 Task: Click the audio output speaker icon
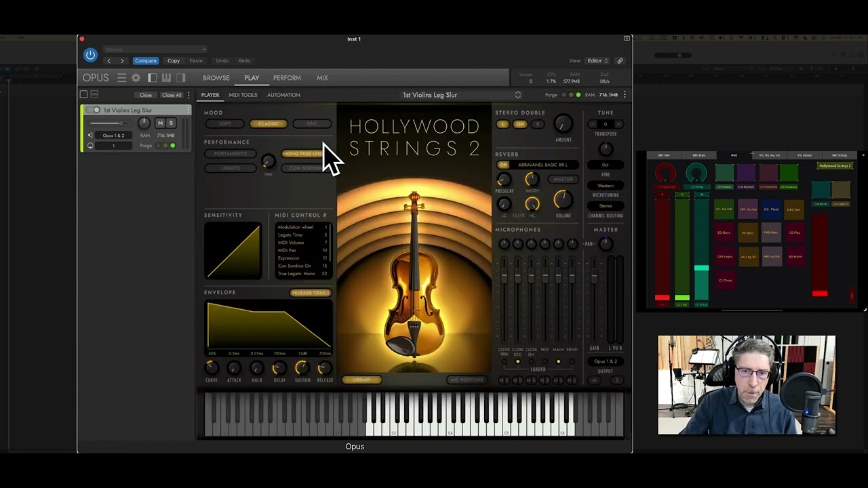click(90, 136)
